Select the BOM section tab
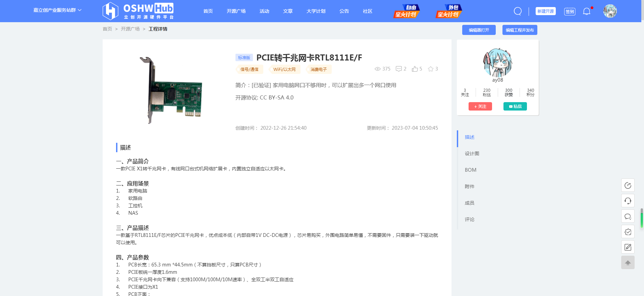 tap(470, 170)
